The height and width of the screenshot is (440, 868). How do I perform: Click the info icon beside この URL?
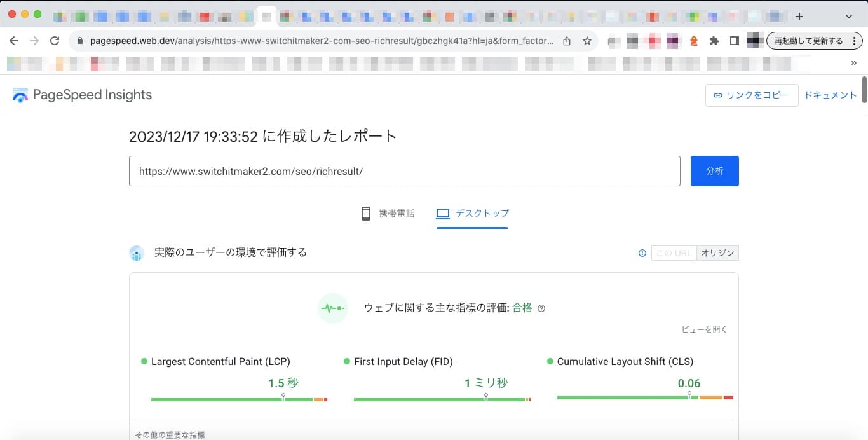click(642, 253)
